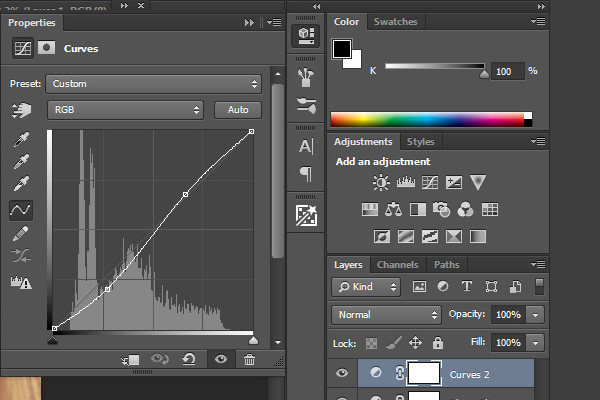Filter layers by pixel layers
Viewport: 600px width, 400px height.
click(419, 286)
